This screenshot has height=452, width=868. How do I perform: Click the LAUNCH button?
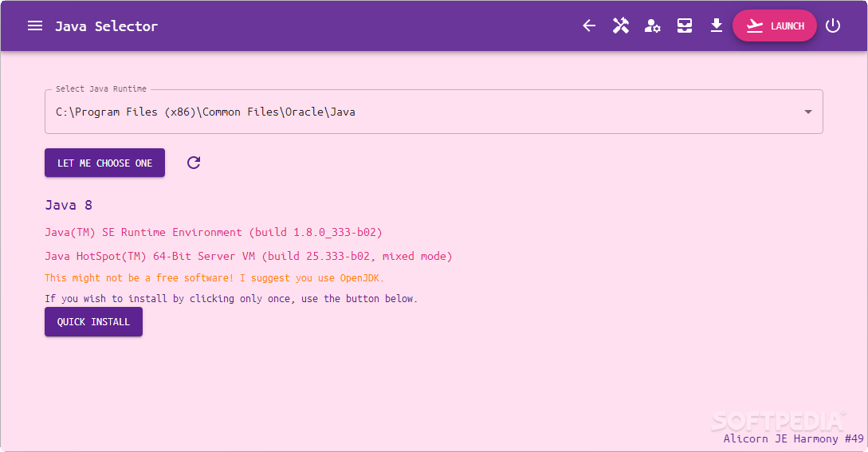775,26
